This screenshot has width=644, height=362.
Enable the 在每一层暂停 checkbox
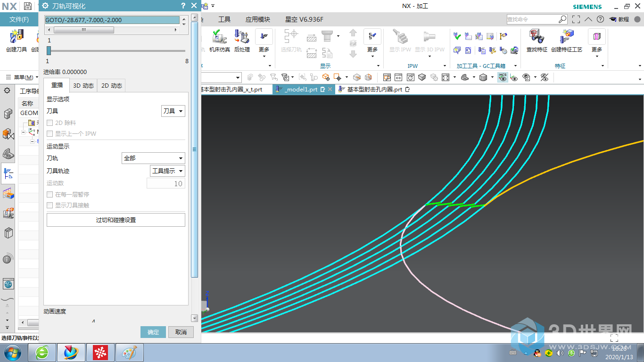click(50, 195)
